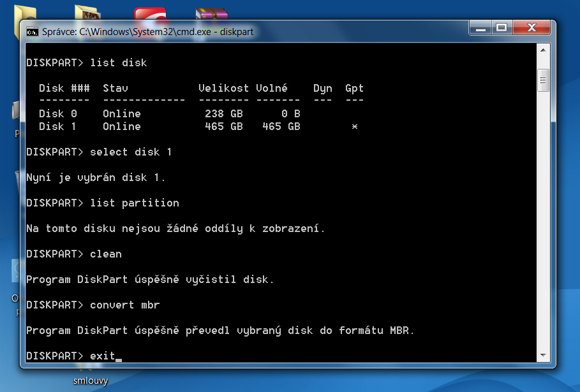Select the picture folder desktop icon
580x392 pixels.
point(87,12)
